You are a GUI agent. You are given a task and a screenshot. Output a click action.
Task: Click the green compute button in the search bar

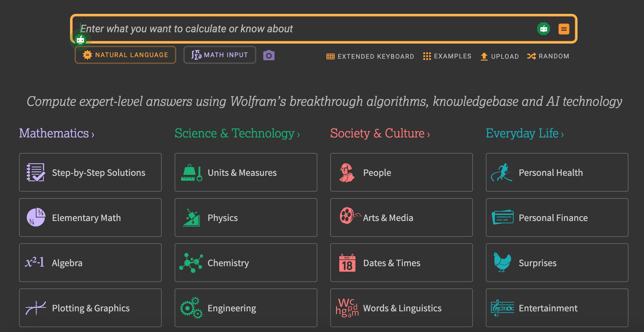click(543, 29)
